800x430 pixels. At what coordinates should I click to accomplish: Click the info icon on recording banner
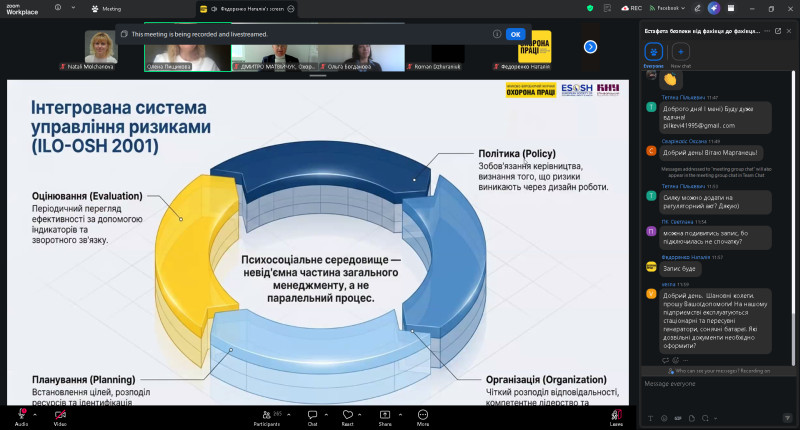point(497,33)
